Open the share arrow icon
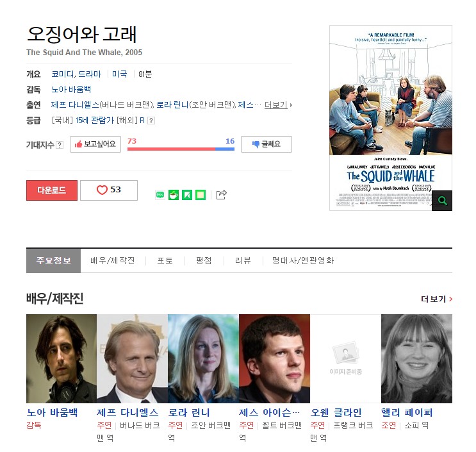The height and width of the screenshot is (452, 476). (221, 194)
